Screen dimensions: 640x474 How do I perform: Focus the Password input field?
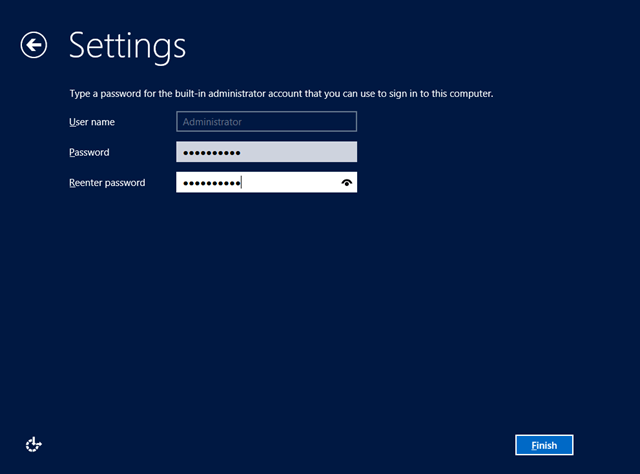267,152
